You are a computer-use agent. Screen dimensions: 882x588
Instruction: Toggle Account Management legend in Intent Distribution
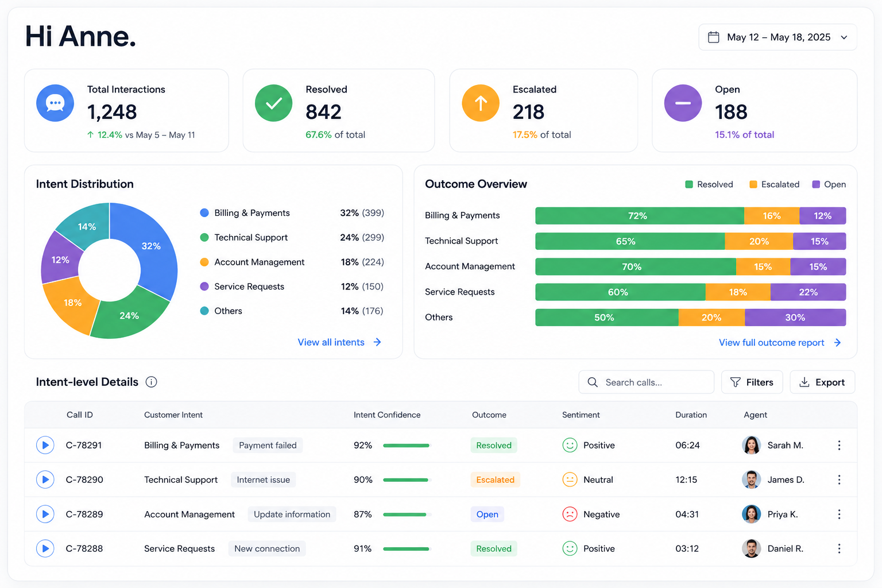click(252, 262)
